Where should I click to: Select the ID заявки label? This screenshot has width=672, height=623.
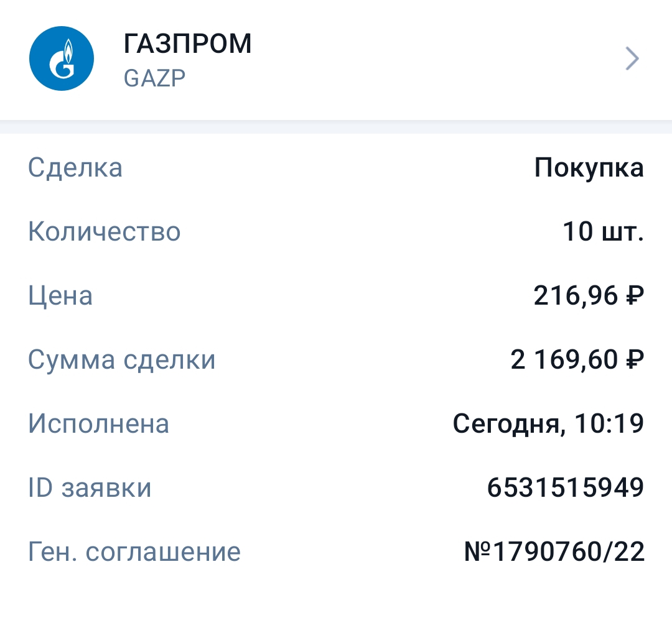[x=90, y=488]
